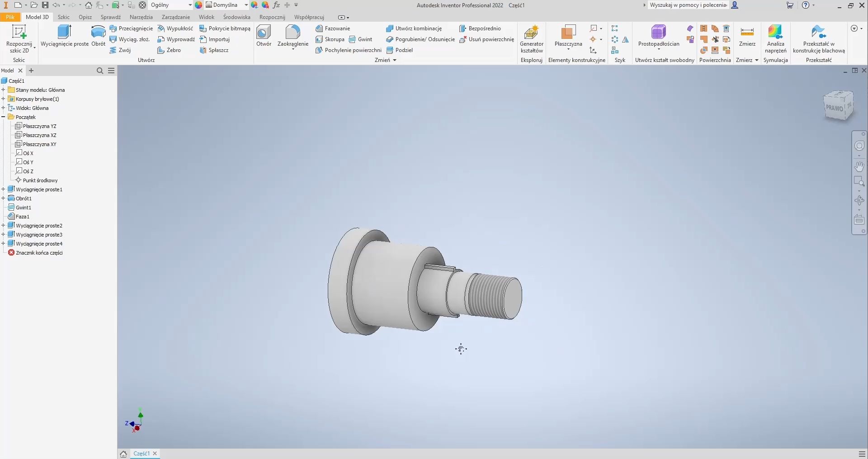Image resolution: width=868 pixels, height=459 pixels.
Task: Open the Generator kształtów tool
Action: (x=531, y=38)
